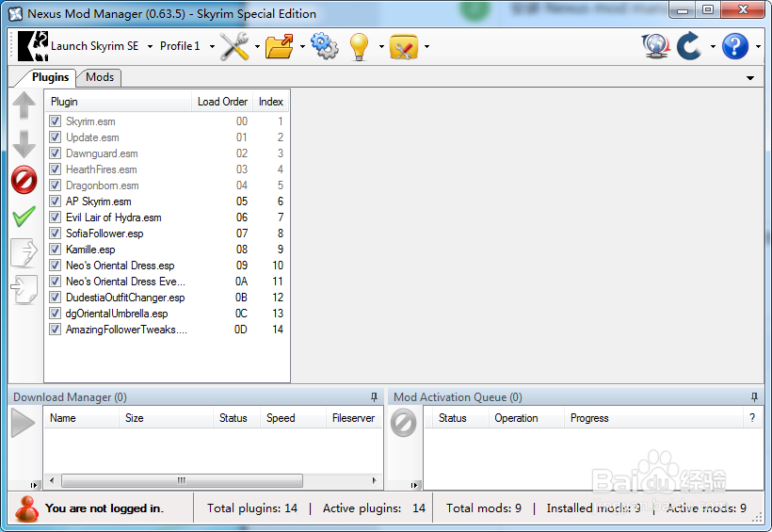Sort downloads by the Name column

81,418
